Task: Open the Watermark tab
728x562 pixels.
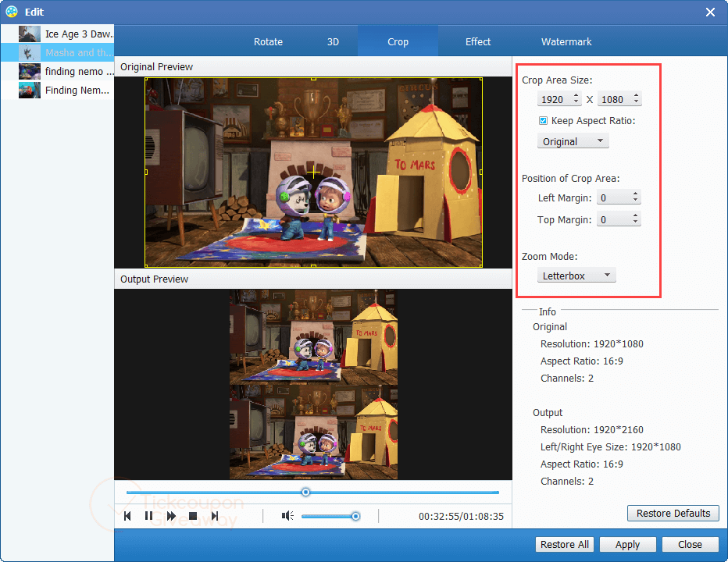Action: pos(566,42)
